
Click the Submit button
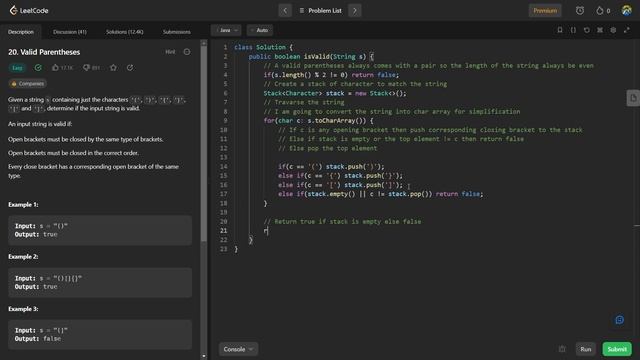pos(617,349)
